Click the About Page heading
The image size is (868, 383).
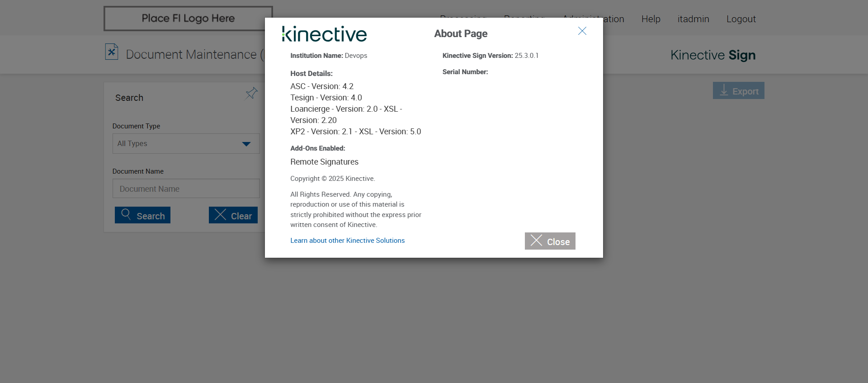pos(461,33)
